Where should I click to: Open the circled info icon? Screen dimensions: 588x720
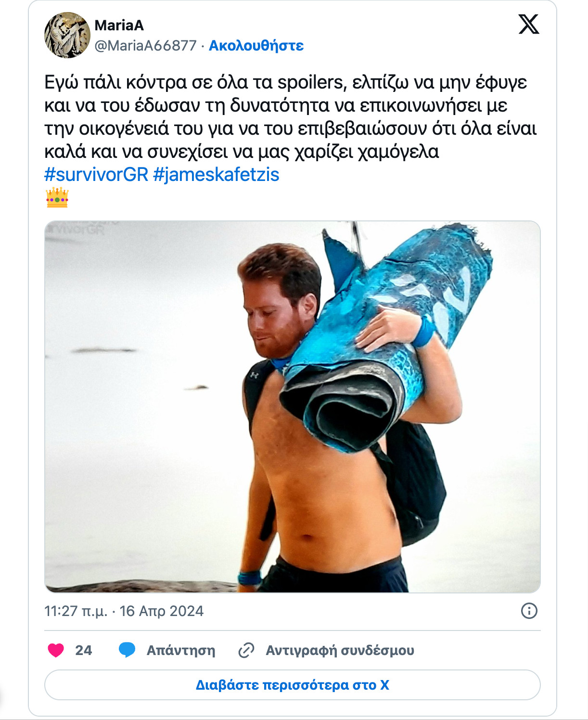coord(529,611)
